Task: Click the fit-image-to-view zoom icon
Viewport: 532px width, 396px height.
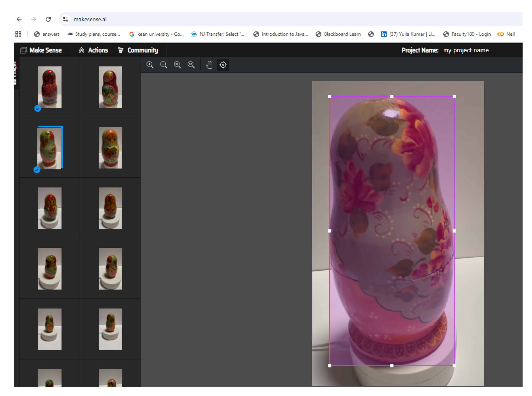Action: 177,65
